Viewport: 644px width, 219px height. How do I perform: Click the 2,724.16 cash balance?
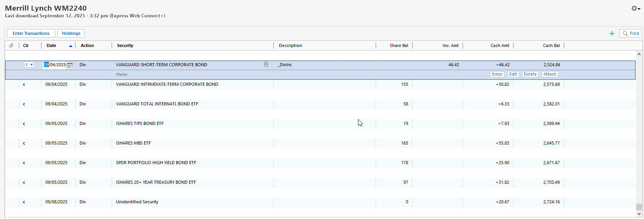(552, 202)
